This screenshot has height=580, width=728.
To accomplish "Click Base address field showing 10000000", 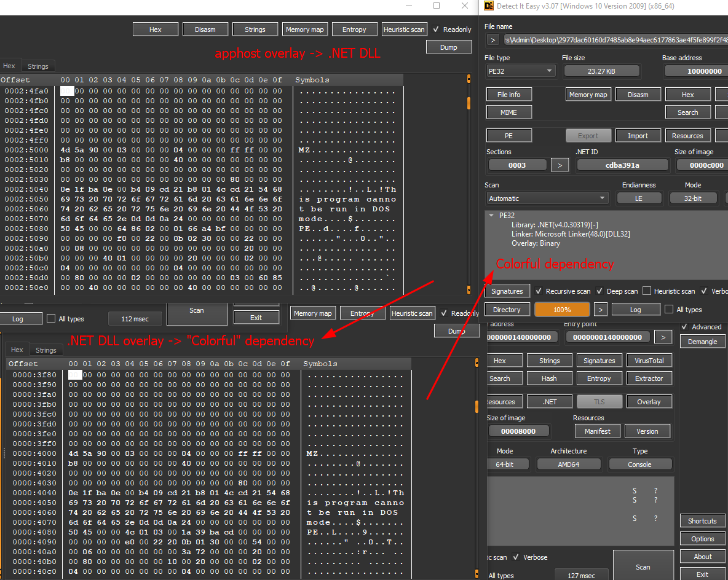I will 696,71.
